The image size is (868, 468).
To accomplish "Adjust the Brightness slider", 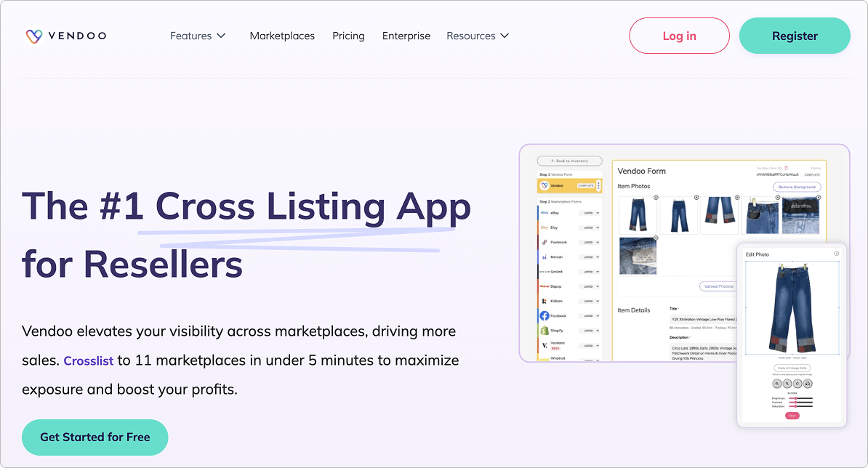I will 800,398.
